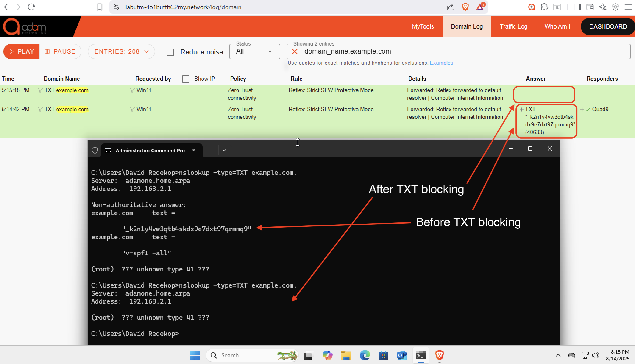Open the ENTRIES: 208 dropdown
This screenshot has height=364, width=635.
pyautogui.click(x=121, y=51)
